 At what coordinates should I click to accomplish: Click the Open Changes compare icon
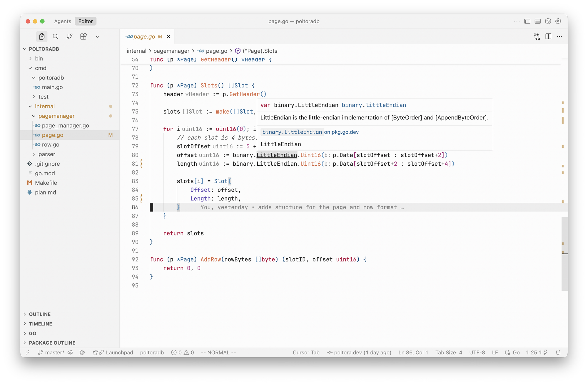pyautogui.click(x=537, y=36)
